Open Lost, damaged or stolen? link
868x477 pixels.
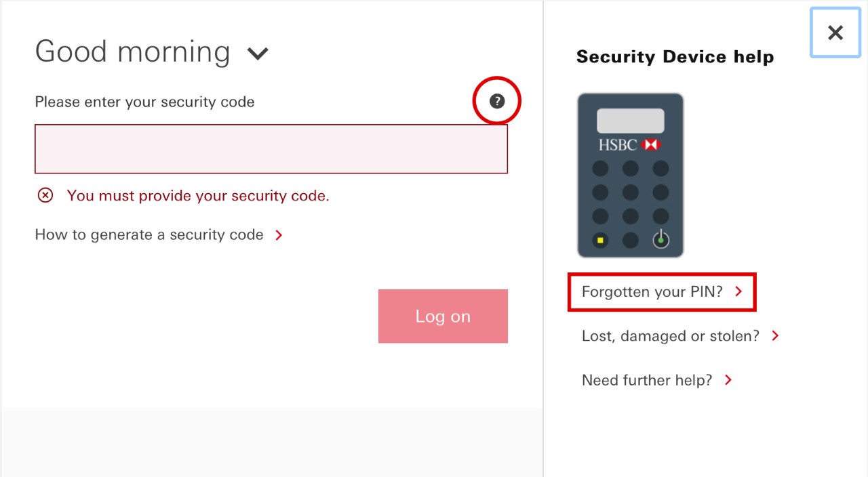coord(671,336)
